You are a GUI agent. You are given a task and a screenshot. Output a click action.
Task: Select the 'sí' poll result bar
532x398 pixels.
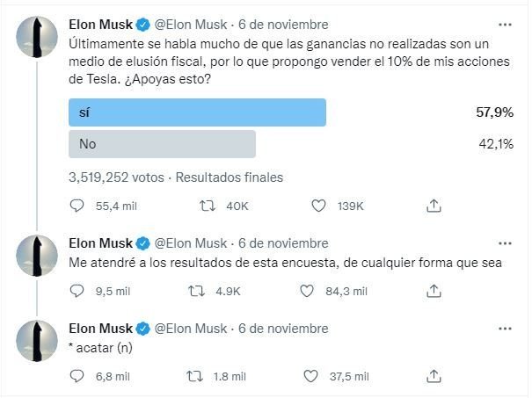tap(198, 112)
